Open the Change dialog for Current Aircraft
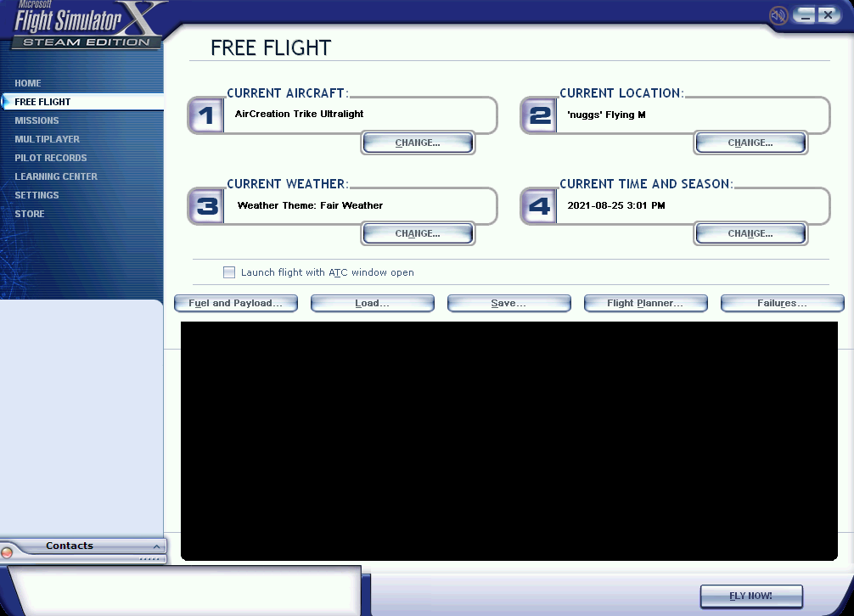Screen dimensions: 854x616 click(x=418, y=143)
